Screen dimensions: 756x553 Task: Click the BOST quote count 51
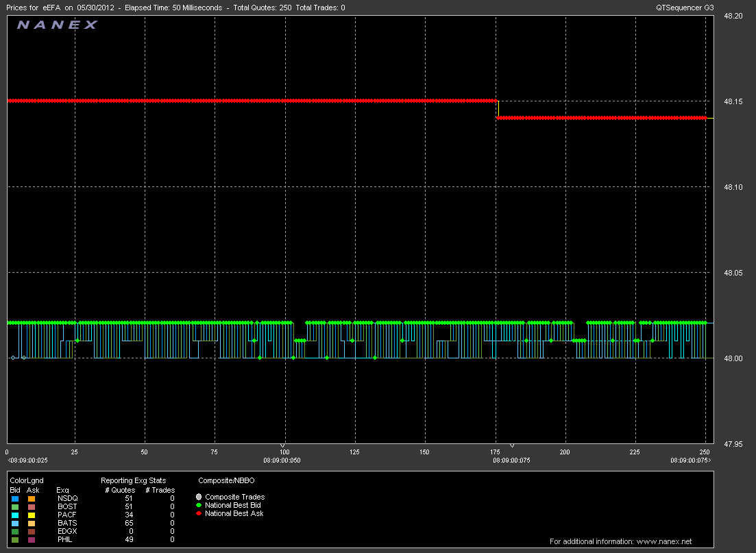pyautogui.click(x=129, y=506)
